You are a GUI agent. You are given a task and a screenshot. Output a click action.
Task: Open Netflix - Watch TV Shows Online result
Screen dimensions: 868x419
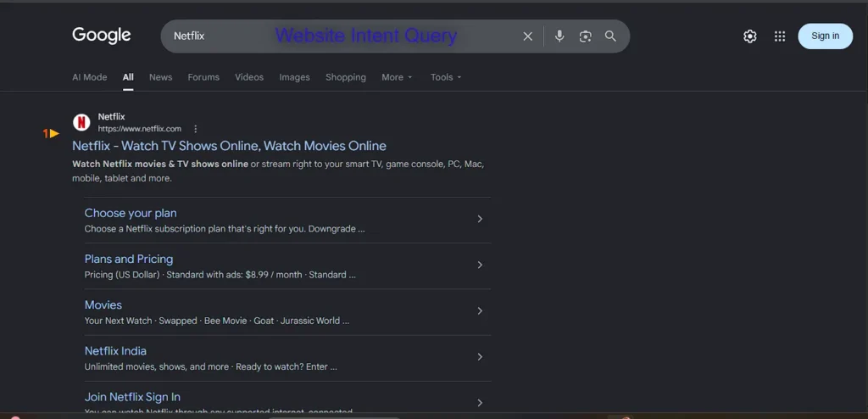point(229,146)
